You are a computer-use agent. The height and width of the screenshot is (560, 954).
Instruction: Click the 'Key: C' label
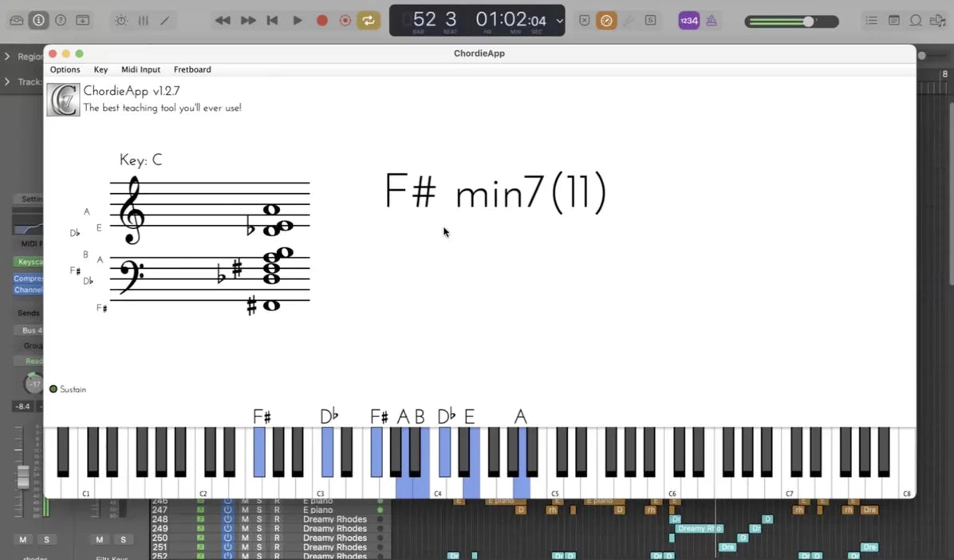[x=140, y=160]
